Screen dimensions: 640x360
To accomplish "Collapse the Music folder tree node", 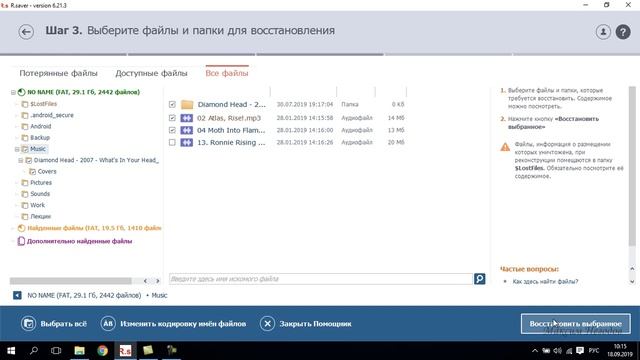I will tap(17, 149).
